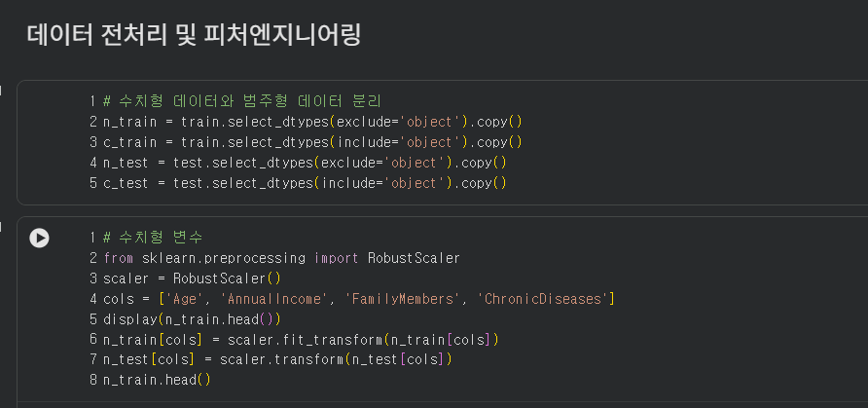868x408 pixels.
Task: Select the 'AnnualIncome' string in cols list
Action: (274, 299)
